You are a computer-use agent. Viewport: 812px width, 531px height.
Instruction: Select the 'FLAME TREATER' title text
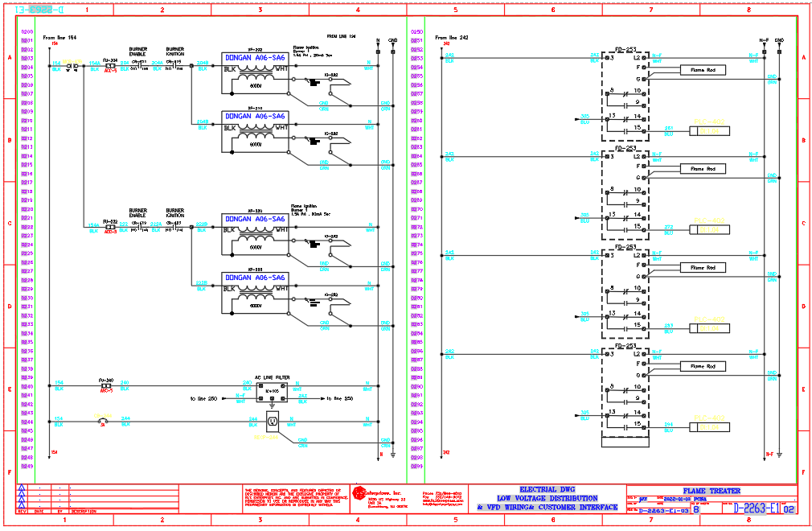(712, 491)
